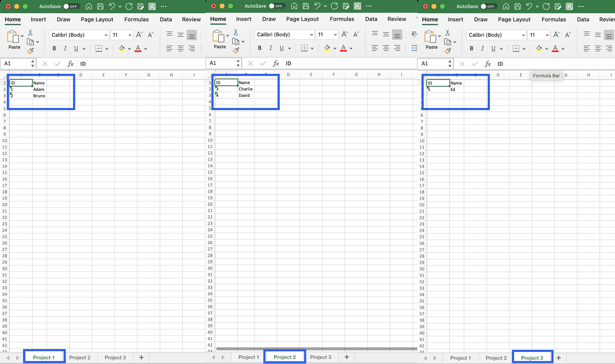Expand the font size 11 dropdown in the middle window

[x=335, y=35]
